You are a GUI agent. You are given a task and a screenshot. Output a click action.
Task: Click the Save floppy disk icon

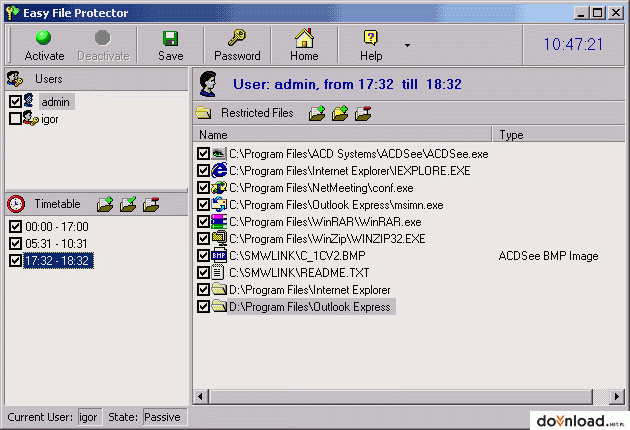[170, 39]
